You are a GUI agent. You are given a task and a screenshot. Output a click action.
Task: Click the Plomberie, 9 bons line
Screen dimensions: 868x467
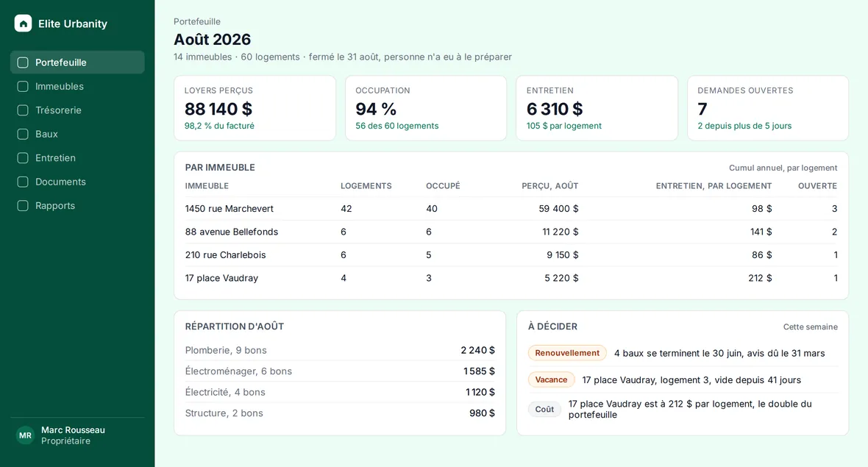[340, 350]
